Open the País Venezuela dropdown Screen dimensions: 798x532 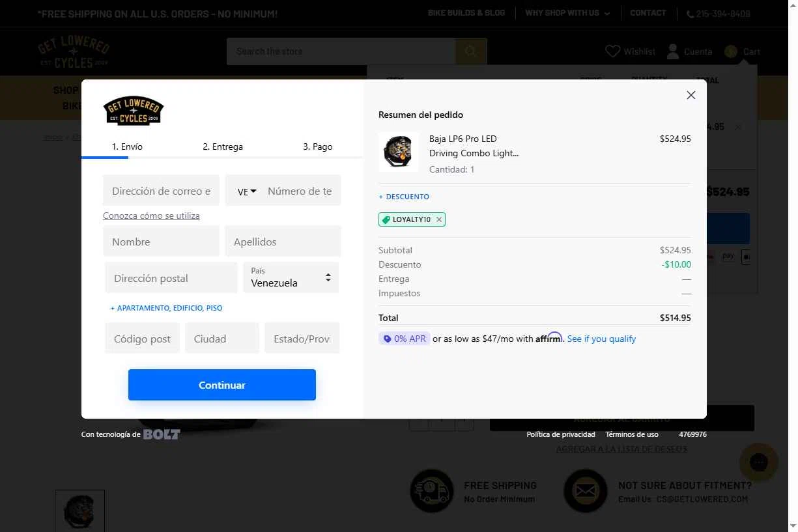point(291,277)
